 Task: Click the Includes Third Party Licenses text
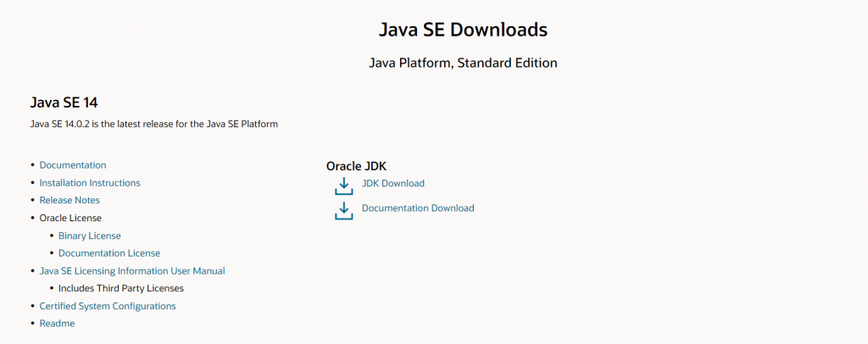(121, 288)
